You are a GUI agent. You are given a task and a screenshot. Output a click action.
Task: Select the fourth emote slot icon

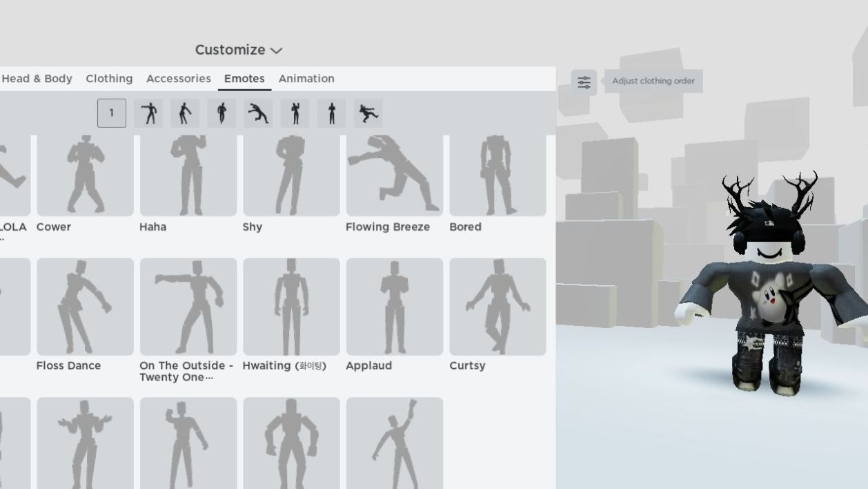(x=221, y=113)
